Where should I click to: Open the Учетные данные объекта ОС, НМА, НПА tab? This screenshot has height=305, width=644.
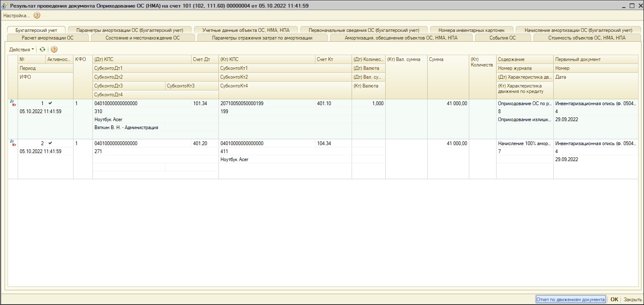(247, 30)
